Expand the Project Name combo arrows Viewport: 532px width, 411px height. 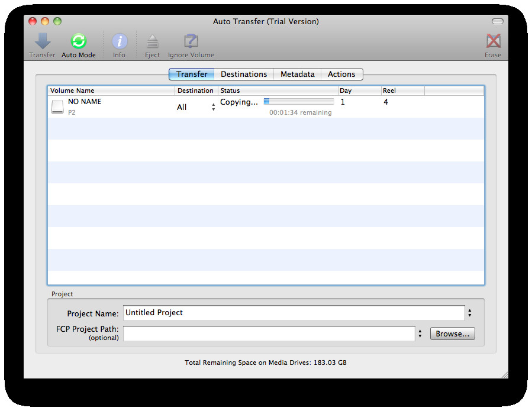(x=470, y=313)
